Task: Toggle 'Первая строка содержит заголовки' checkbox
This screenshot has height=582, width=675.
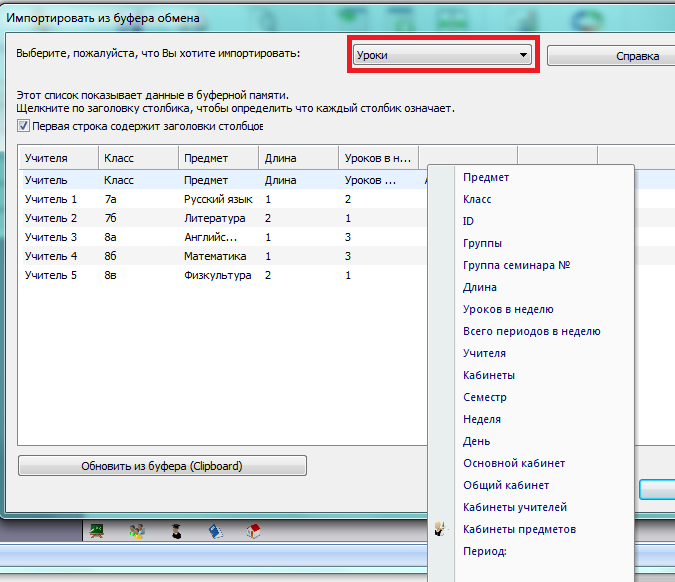Action: [24, 127]
